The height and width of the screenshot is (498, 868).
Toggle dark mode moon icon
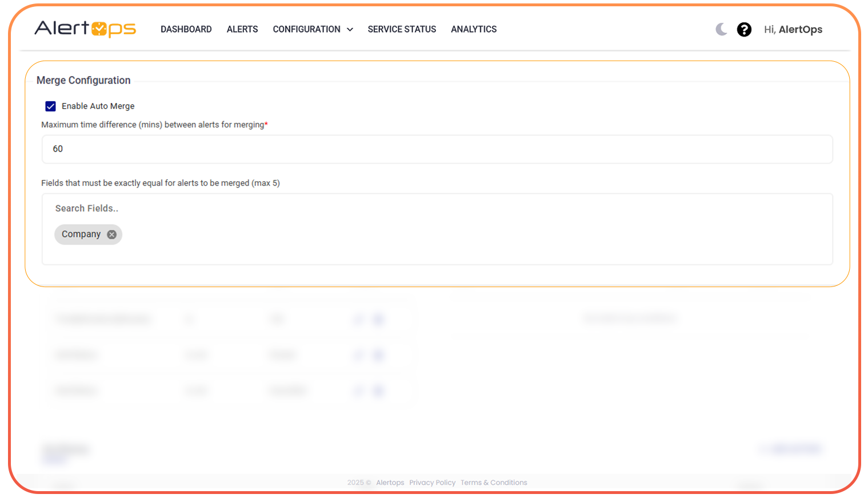(721, 29)
